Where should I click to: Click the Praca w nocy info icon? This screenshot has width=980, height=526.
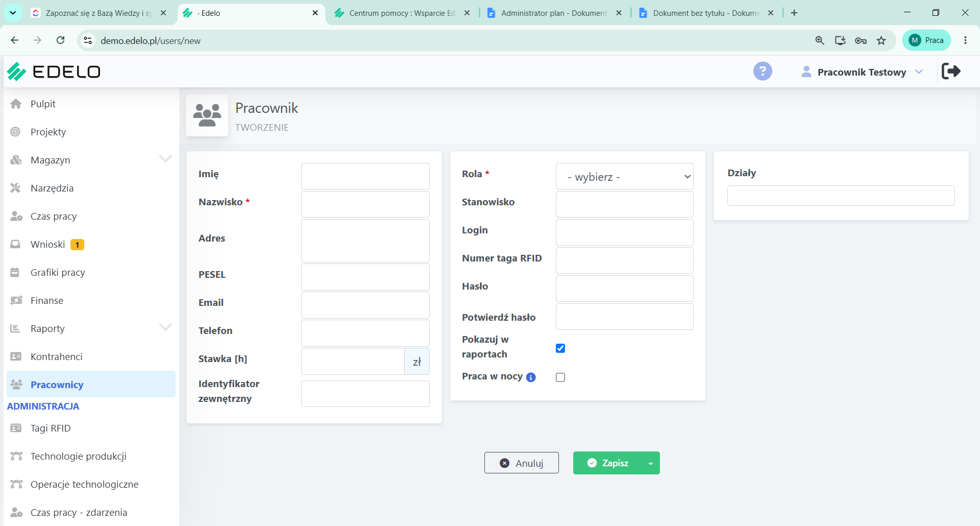tap(531, 377)
